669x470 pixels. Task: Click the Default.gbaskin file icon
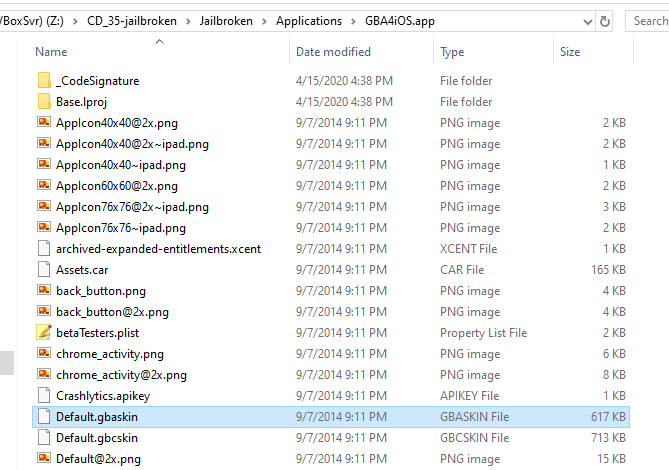44,416
